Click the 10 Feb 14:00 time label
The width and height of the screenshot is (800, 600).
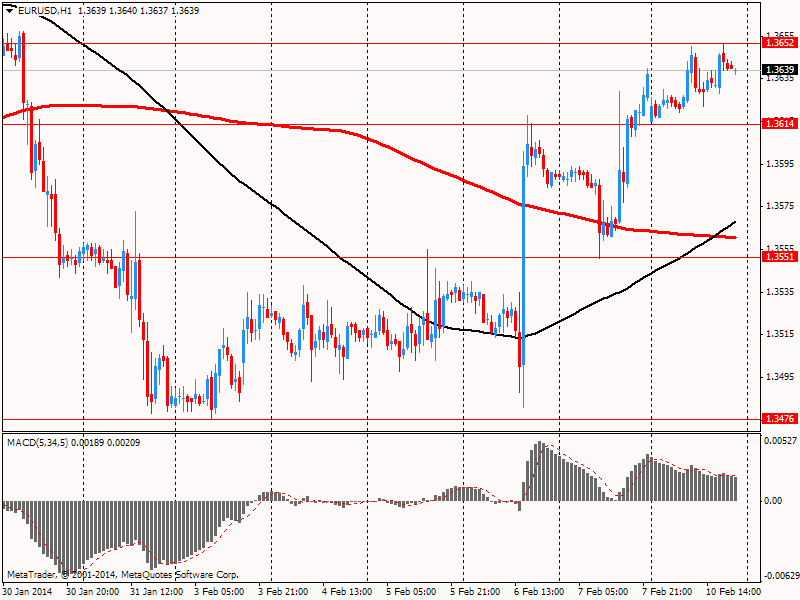click(x=733, y=592)
